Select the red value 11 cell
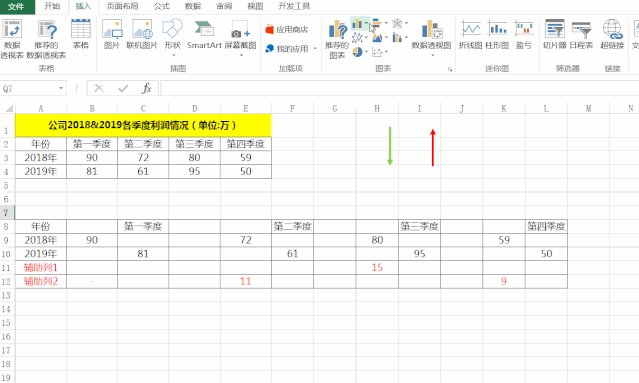Screen dimensions: 639x383 [245, 281]
